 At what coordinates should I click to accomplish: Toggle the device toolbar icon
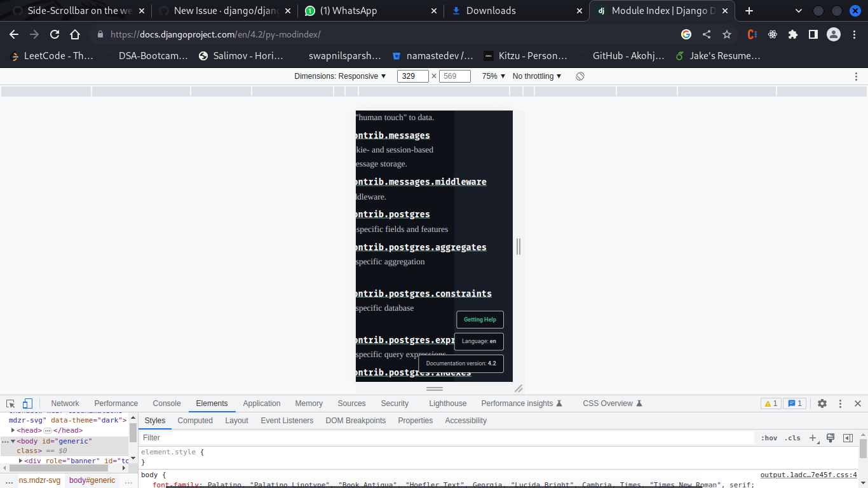point(26,403)
